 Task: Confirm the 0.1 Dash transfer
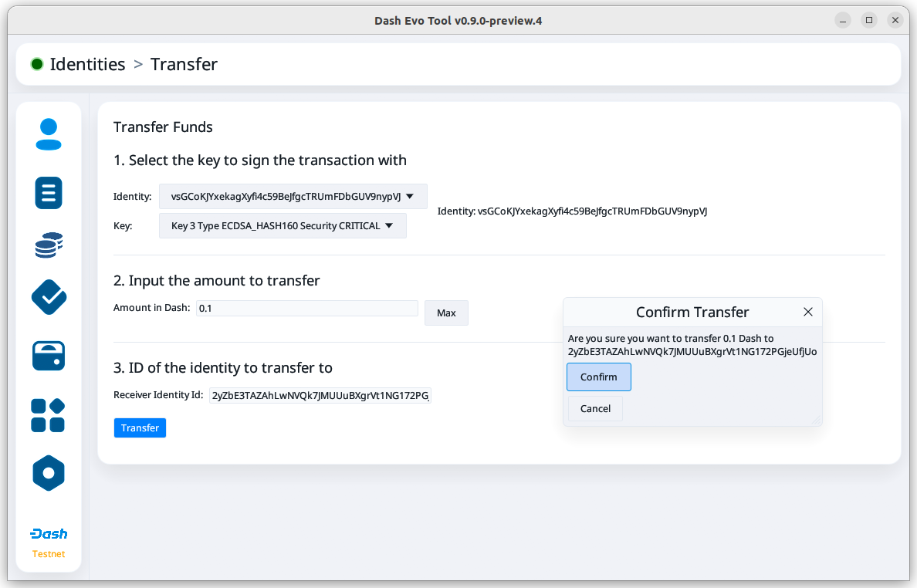click(x=598, y=377)
